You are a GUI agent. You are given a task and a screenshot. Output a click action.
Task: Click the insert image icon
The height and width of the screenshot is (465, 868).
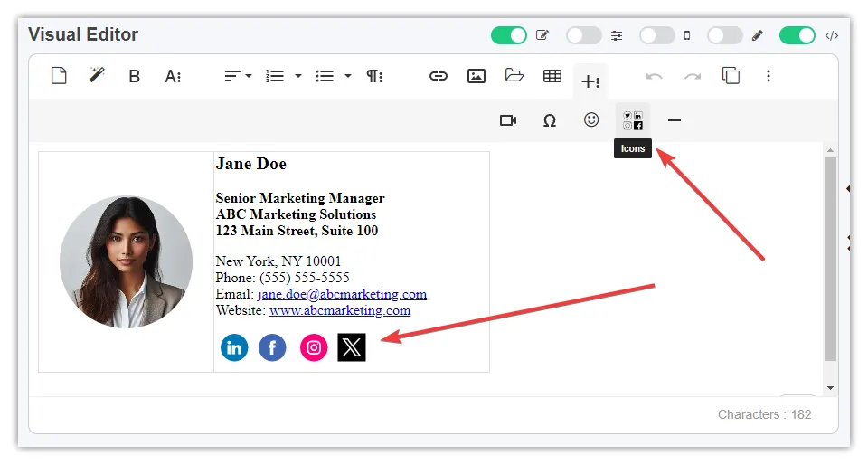(x=476, y=76)
